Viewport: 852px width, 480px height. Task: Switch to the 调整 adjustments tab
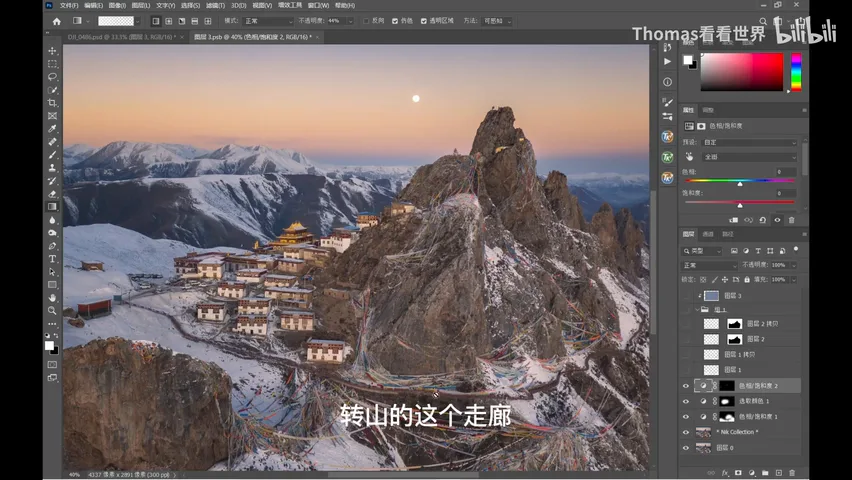point(708,110)
